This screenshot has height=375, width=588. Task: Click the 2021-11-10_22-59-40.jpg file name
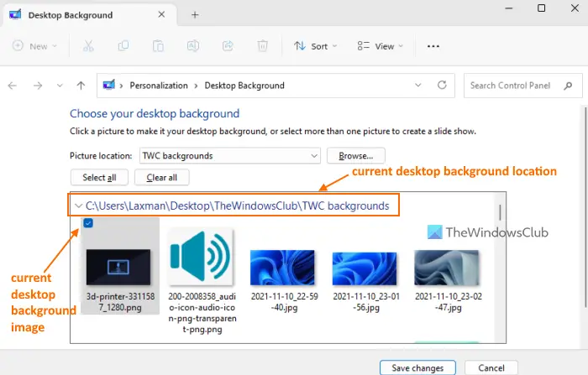coord(285,302)
